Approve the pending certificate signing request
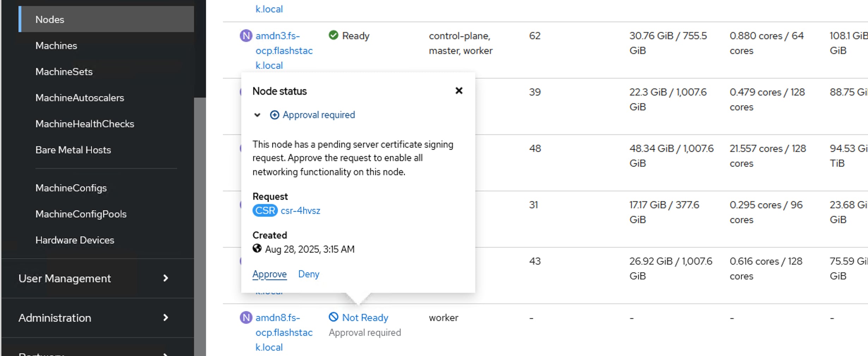 [x=269, y=274]
